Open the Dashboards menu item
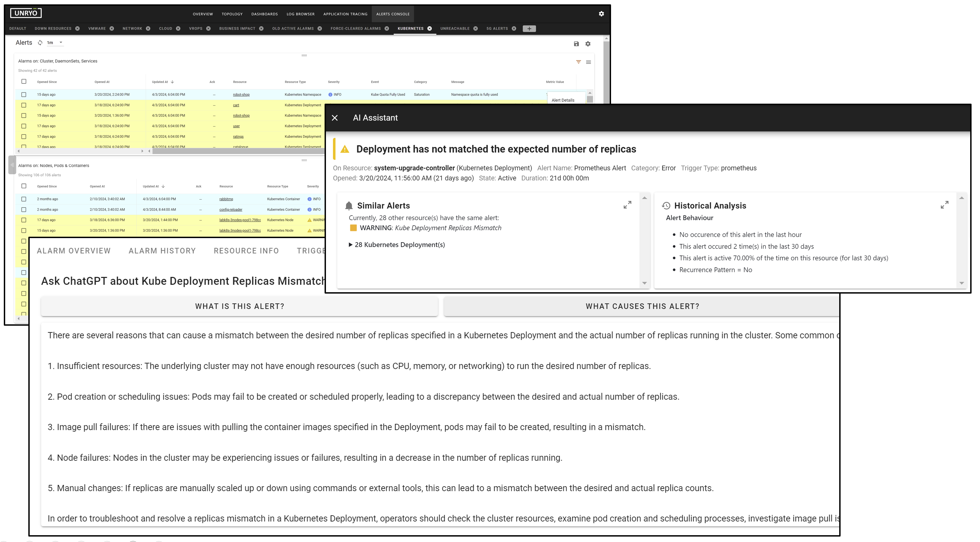Screen dimensions: 980x542 tap(264, 14)
